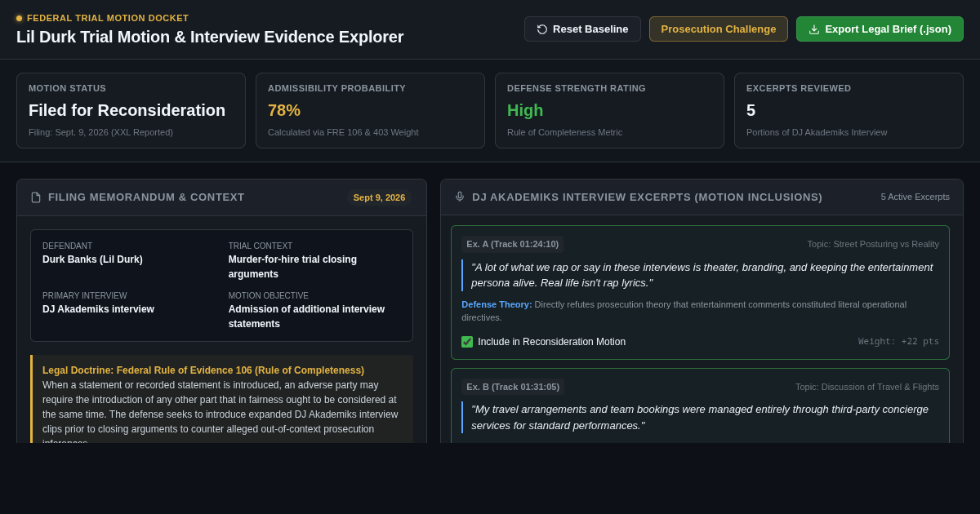
Task: Click the Motion Status card
Action: 131,111
